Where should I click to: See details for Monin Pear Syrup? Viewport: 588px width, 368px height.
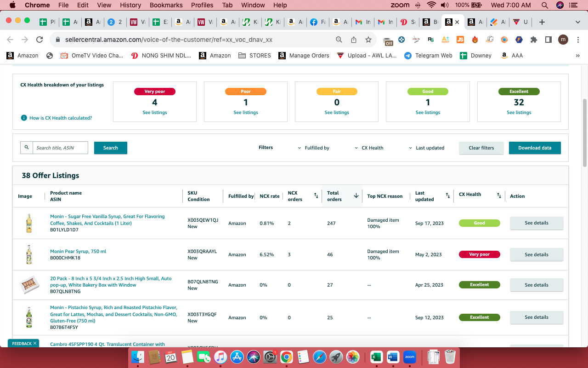click(537, 254)
